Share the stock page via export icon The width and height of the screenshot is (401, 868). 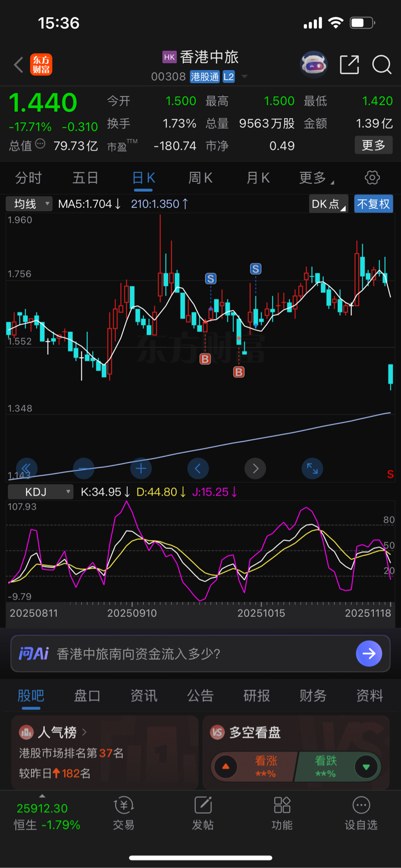click(x=349, y=65)
